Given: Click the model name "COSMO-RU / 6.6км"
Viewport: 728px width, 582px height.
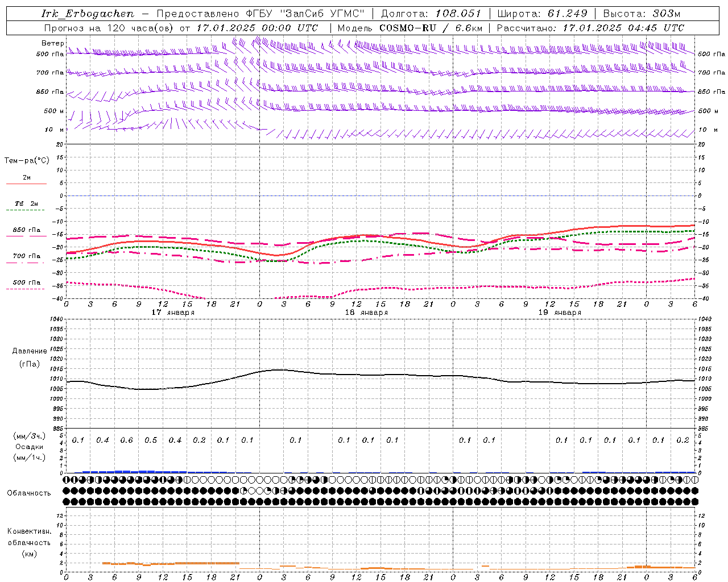Looking at the screenshot, I should (x=431, y=28).
